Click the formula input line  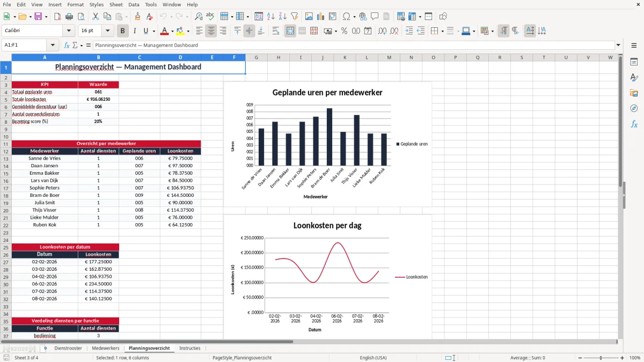pos(354,45)
